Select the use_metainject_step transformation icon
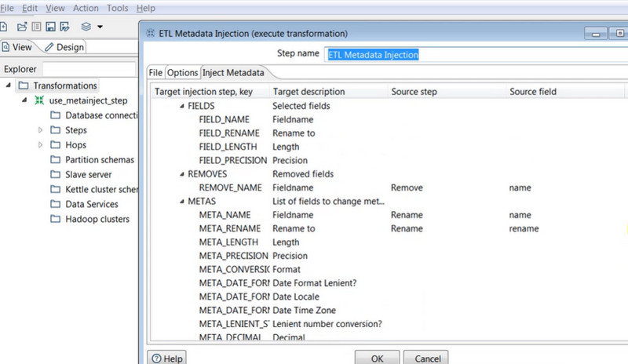628x364 pixels. (x=39, y=101)
